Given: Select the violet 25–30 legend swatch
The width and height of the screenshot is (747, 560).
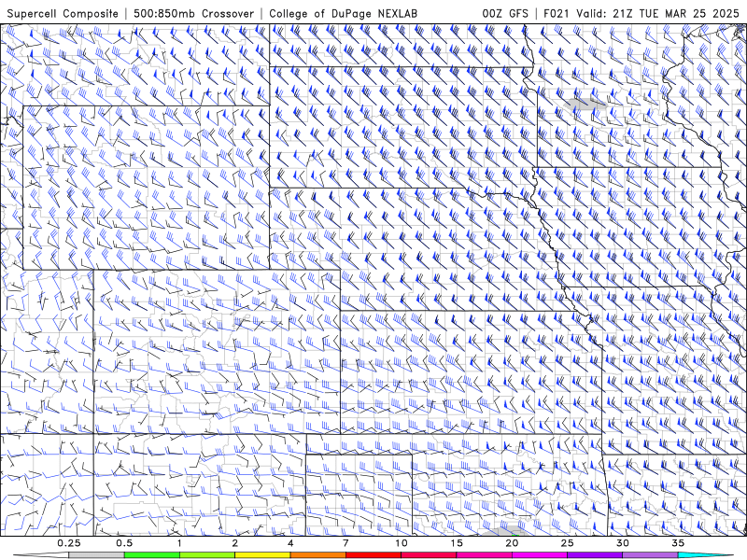Looking at the screenshot, I should tap(595, 555).
